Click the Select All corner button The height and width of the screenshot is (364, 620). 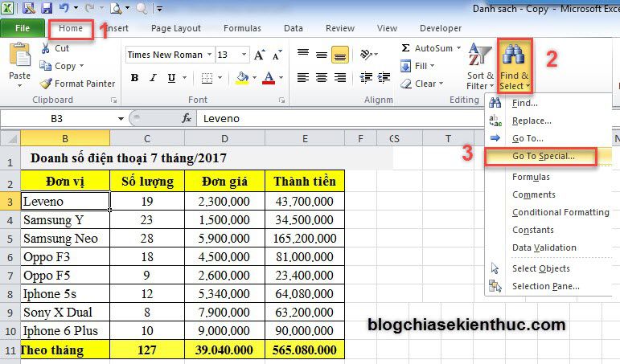[10, 139]
